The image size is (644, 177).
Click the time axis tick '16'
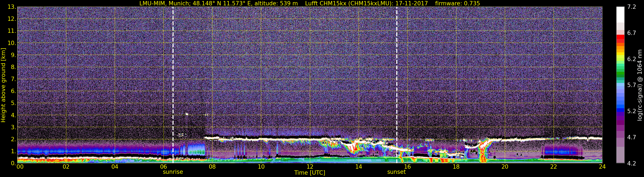(x=407, y=167)
